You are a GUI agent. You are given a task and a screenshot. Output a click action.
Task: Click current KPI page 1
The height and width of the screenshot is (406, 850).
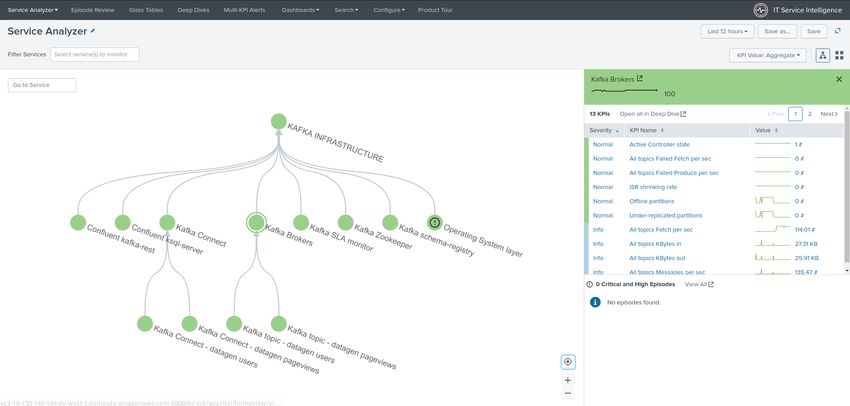tap(795, 114)
